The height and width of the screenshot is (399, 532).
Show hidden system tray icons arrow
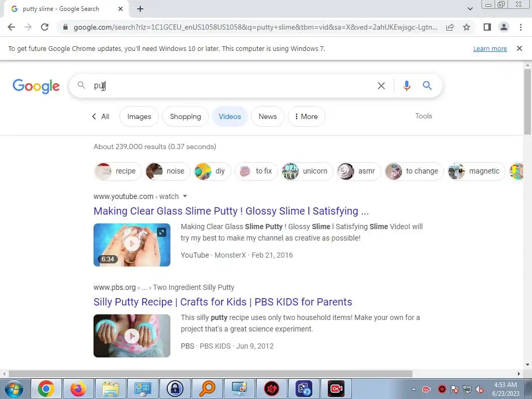point(414,389)
